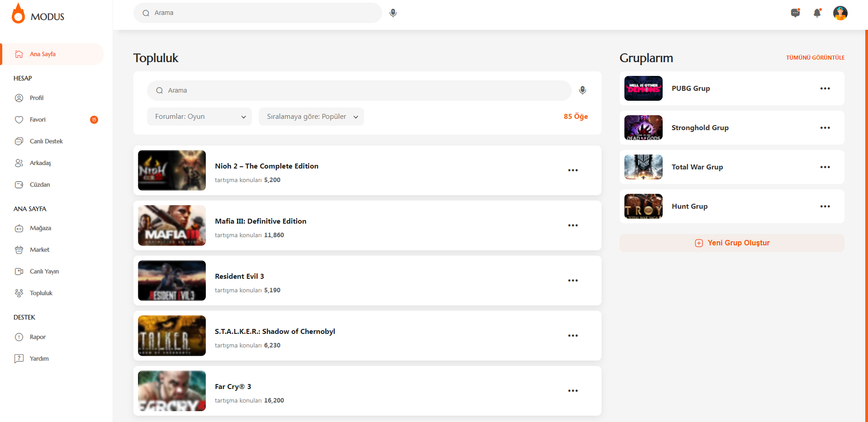Open the notifications bell
The width and height of the screenshot is (868, 422).
tap(817, 13)
